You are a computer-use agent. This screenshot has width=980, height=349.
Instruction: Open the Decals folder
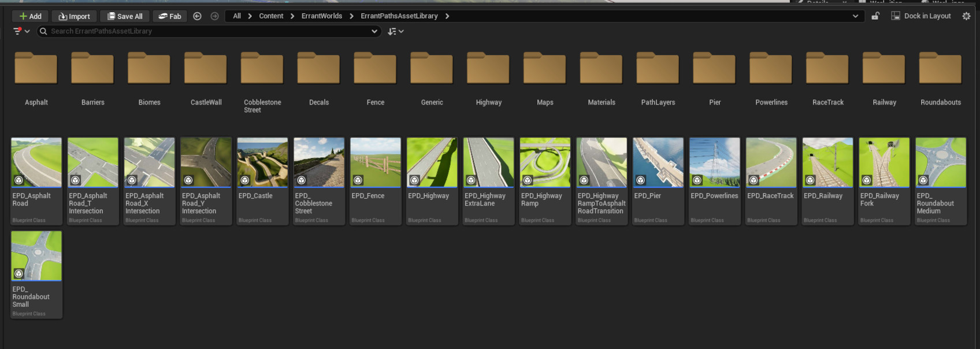pos(319,68)
